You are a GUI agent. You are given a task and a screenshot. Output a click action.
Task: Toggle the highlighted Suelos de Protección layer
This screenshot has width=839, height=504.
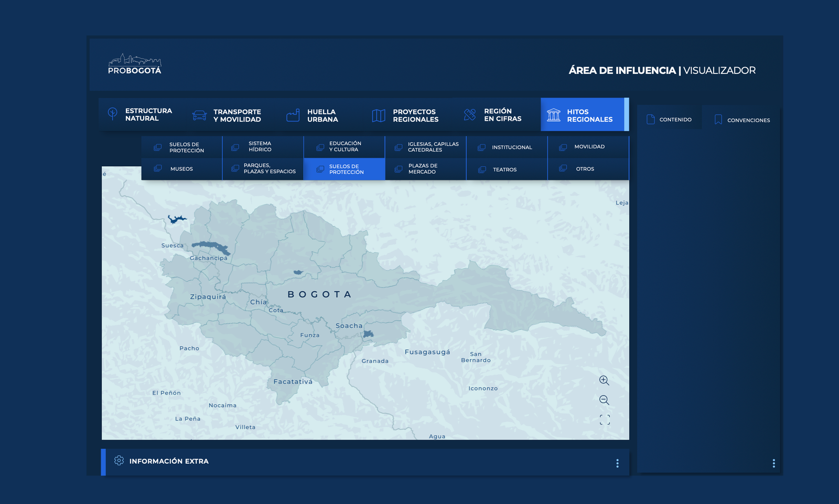344,169
